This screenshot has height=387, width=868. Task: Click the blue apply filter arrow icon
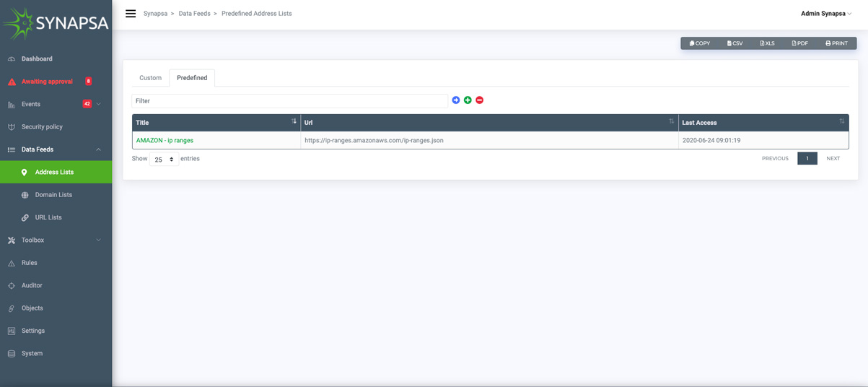[456, 100]
